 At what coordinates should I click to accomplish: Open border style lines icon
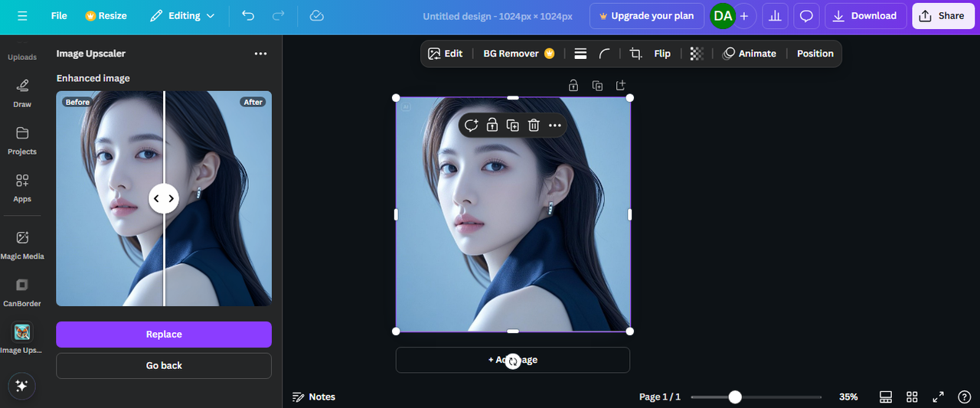coord(580,54)
